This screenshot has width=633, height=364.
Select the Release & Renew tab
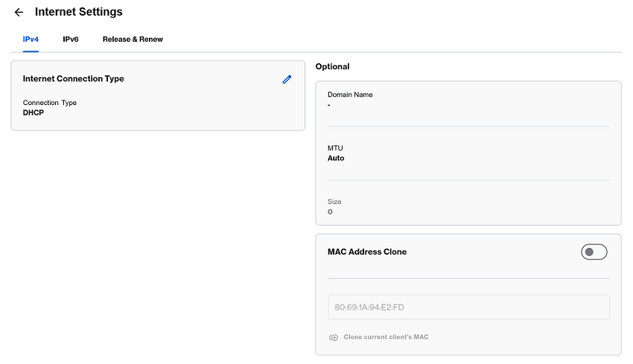point(133,39)
